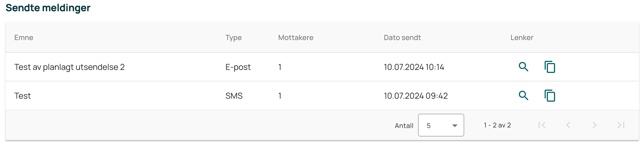Viewport: 644px width, 148px height.
Task: Jump to the last page of messages
Action: click(x=621, y=125)
